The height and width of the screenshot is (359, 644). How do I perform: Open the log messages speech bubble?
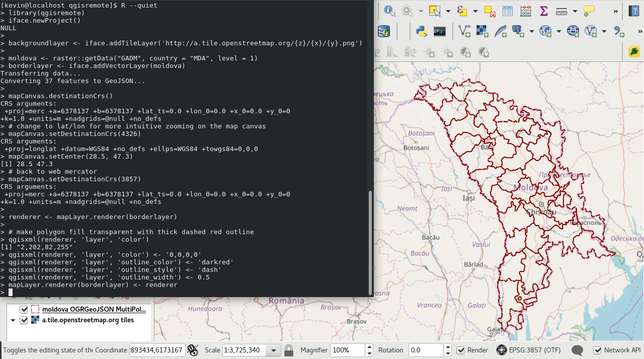[x=578, y=350]
